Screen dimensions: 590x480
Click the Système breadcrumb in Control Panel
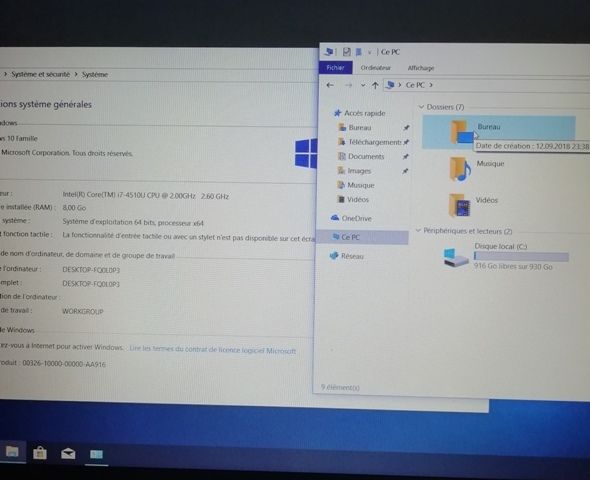click(x=95, y=74)
